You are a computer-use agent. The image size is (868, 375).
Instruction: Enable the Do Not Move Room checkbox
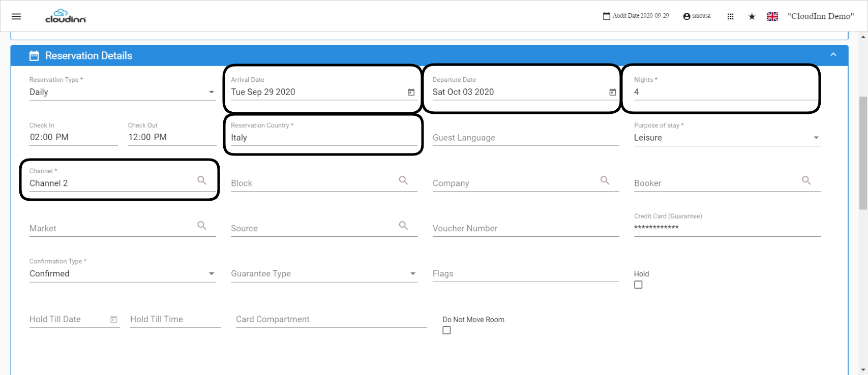coord(446,330)
